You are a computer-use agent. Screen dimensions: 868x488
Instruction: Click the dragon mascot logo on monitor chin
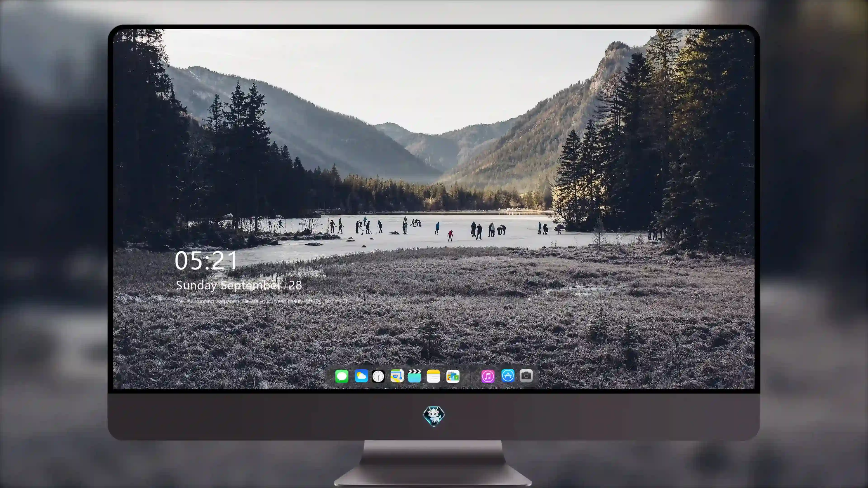coord(434,416)
